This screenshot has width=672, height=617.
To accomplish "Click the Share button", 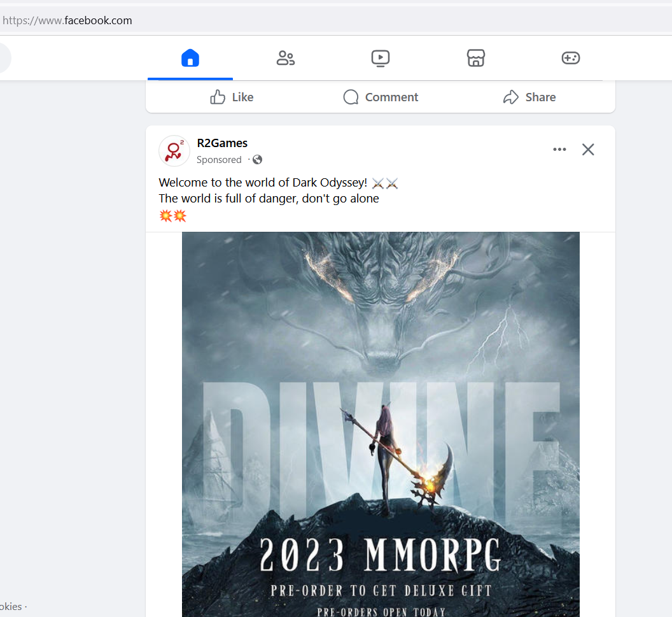I will (x=529, y=97).
